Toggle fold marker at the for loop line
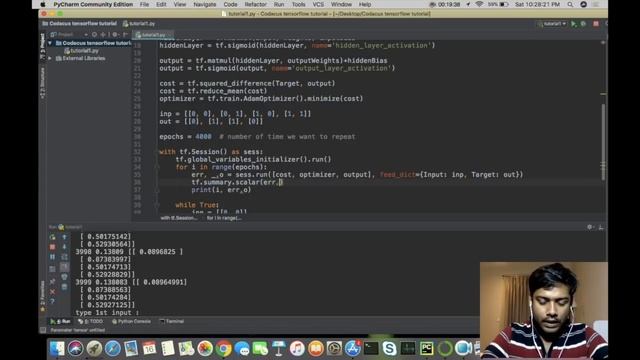The width and height of the screenshot is (640, 360). 157,167
